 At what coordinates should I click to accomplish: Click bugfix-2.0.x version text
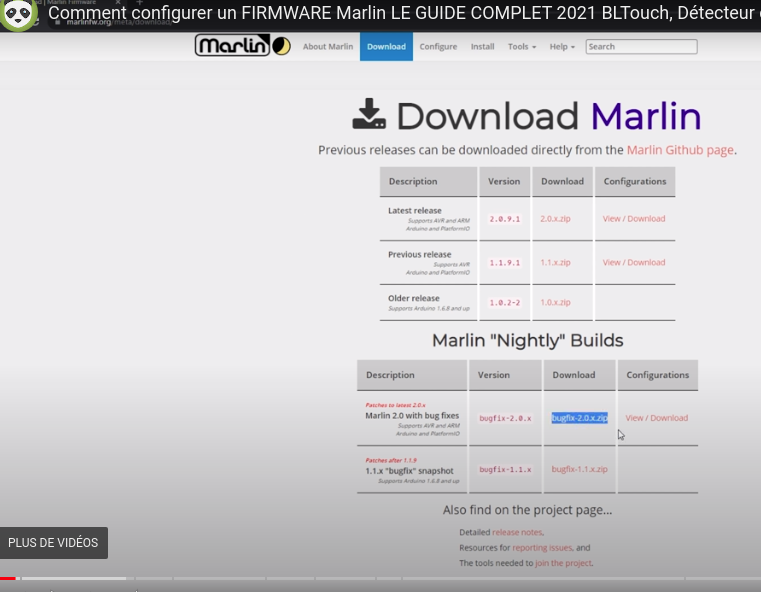coord(505,418)
